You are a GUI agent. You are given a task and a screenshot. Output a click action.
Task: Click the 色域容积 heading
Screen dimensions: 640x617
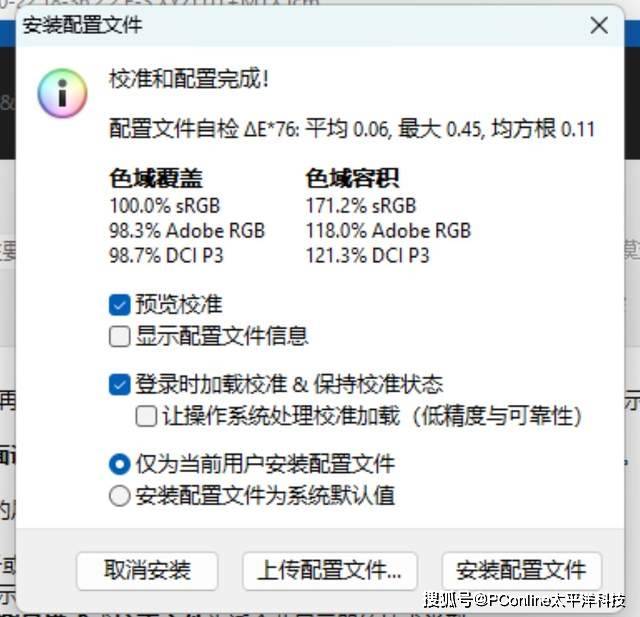352,178
